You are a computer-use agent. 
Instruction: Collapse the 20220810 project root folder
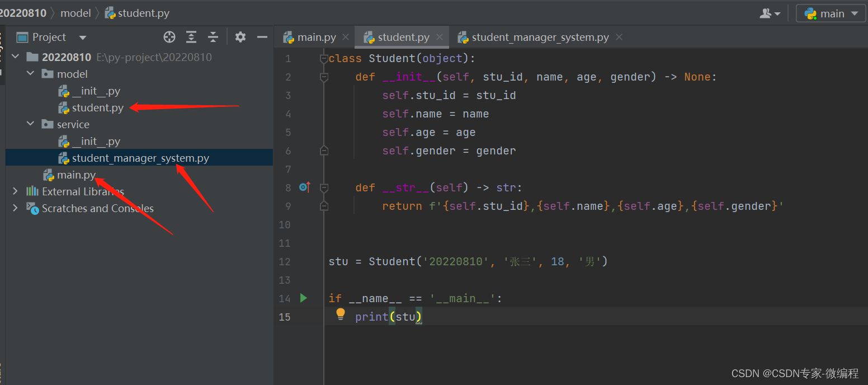point(15,57)
